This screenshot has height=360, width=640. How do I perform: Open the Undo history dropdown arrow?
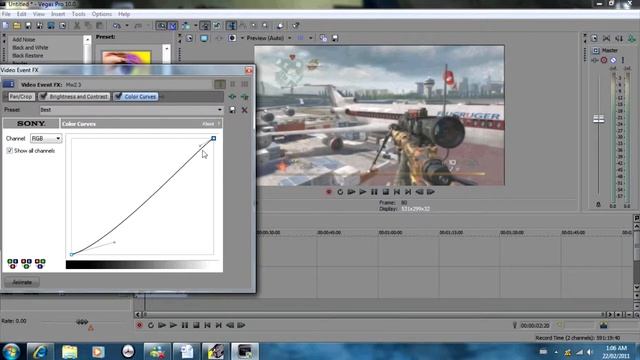pos(127,26)
